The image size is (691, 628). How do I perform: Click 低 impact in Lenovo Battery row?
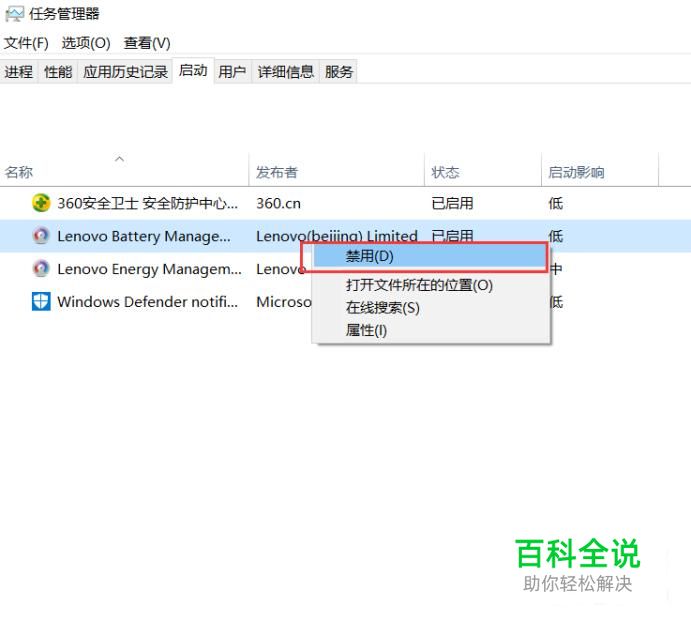coord(555,236)
